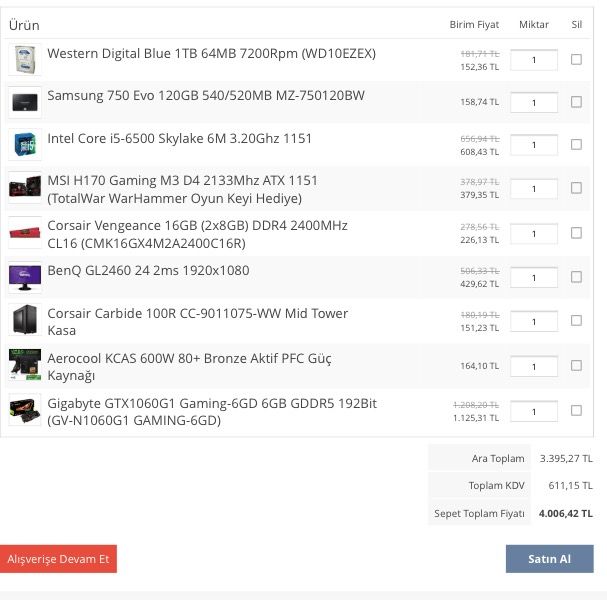The image size is (607, 600).
Task: Tick delete checkbox for Samsung 750 Evo
Action: tap(576, 102)
